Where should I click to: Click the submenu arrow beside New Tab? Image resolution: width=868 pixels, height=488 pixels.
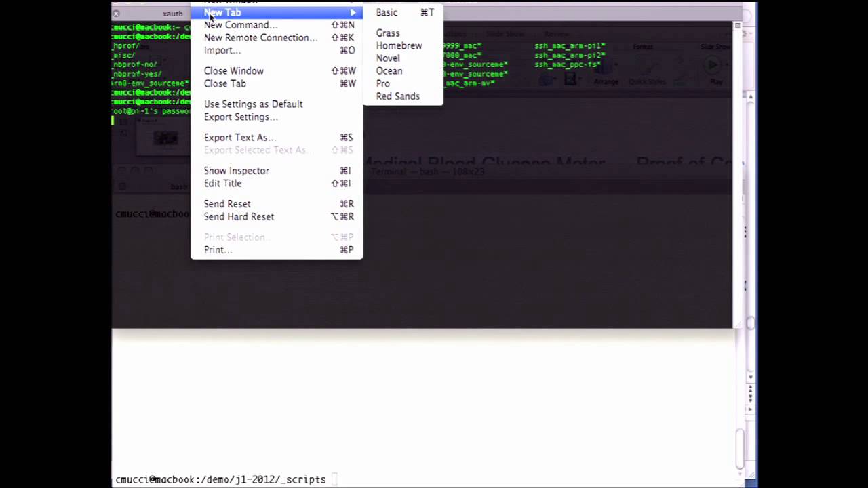pyautogui.click(x=353, y=12)
